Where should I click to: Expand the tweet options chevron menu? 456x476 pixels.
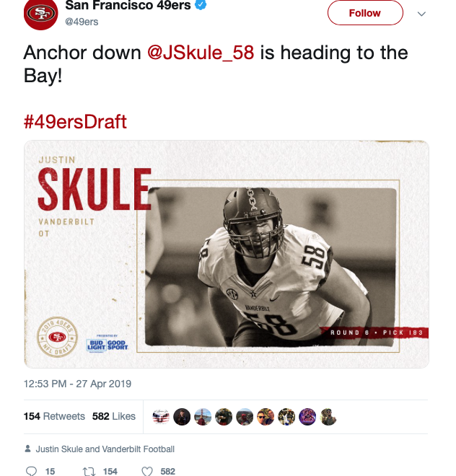[x=421, y=14]
